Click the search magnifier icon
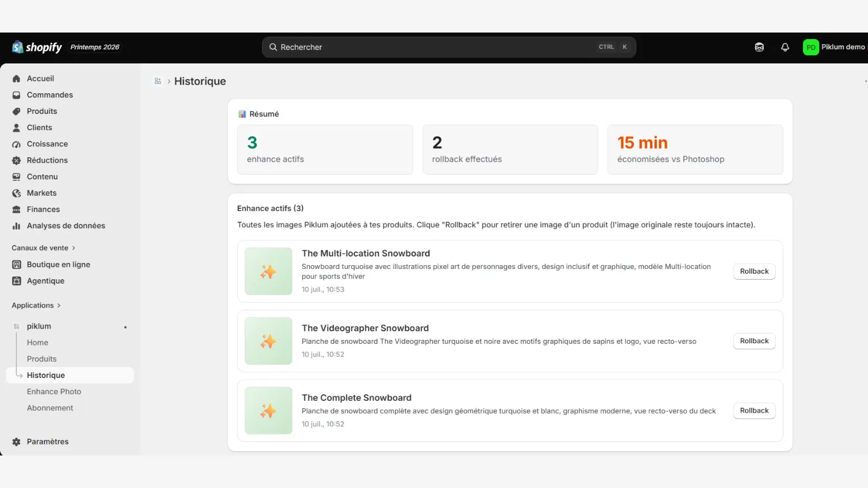 click(273, 47)
